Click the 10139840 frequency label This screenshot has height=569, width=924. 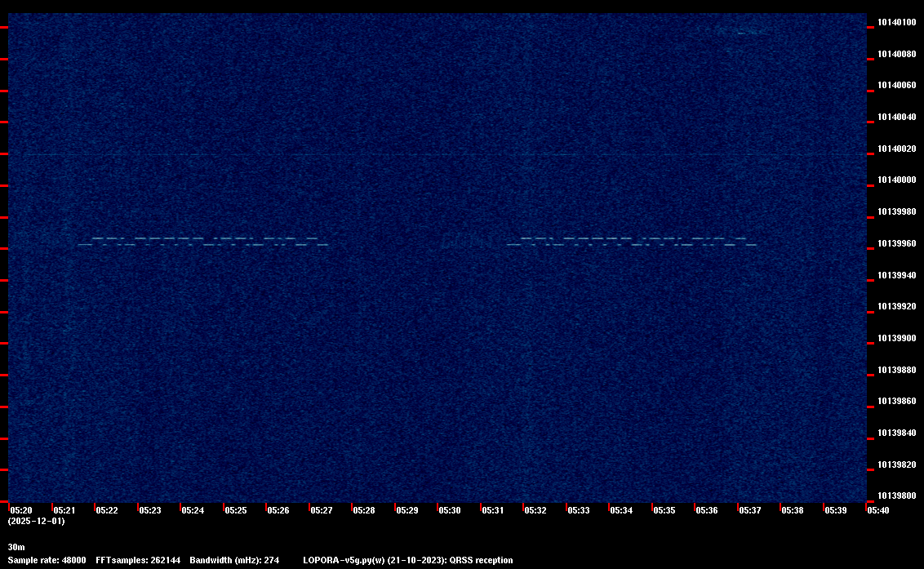(x=897, y=433)
